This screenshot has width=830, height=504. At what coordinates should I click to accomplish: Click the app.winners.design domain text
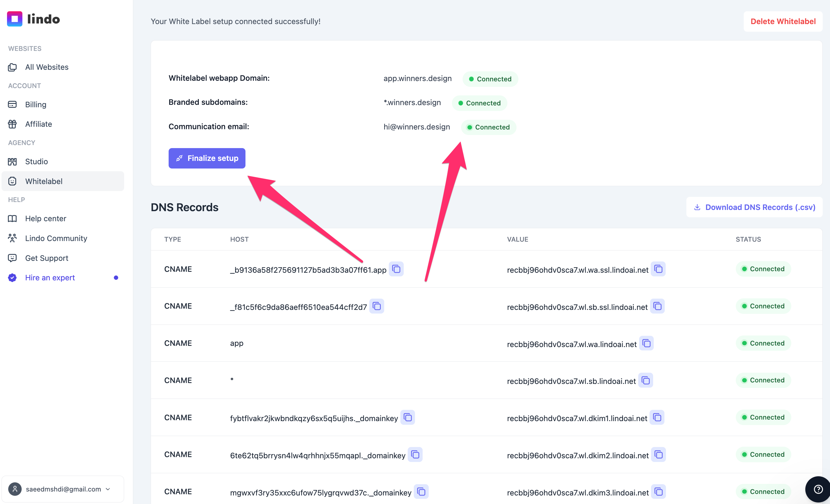[x=417, y=78]
